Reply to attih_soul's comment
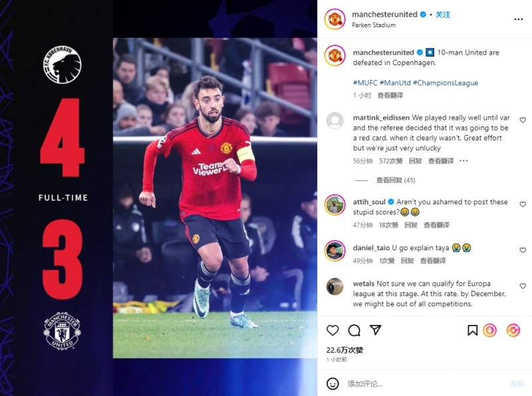This screenshot has height=396, width=532. 410,225
